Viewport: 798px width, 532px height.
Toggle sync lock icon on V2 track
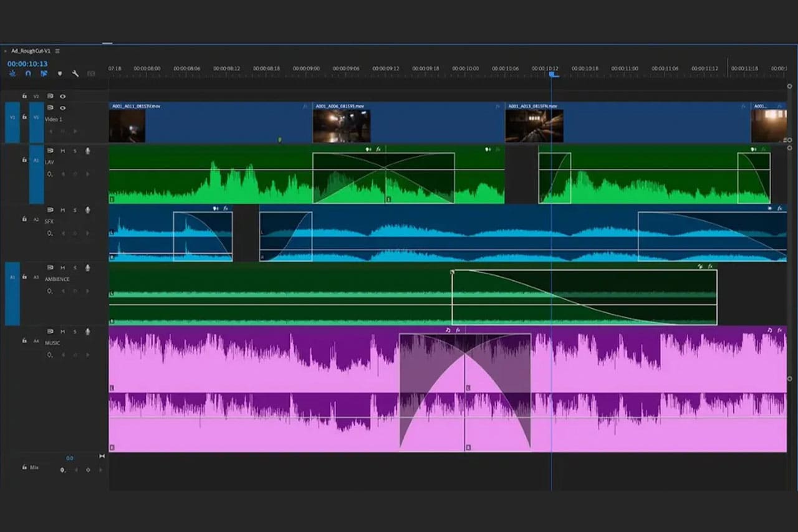click(50, 97)
